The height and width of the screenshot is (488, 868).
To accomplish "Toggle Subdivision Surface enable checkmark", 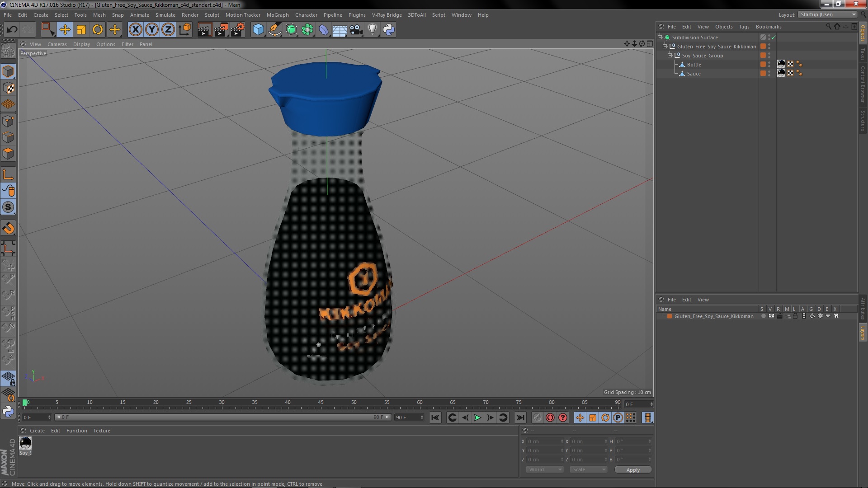I will point(773,37).
